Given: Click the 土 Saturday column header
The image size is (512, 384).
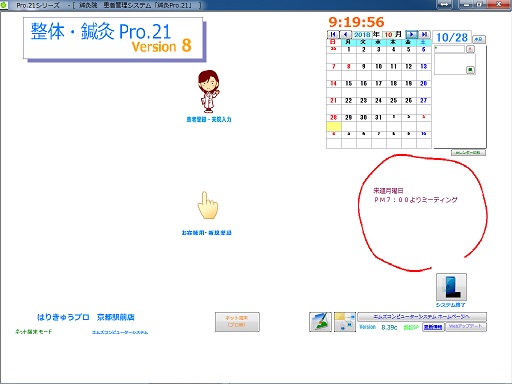Looking at the screenshot, I should pyautogui.click(x=424, y=42).
